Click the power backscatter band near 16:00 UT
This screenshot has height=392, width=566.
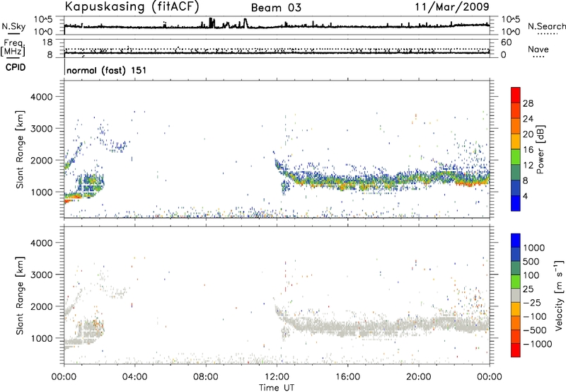[x=347, y=183]
